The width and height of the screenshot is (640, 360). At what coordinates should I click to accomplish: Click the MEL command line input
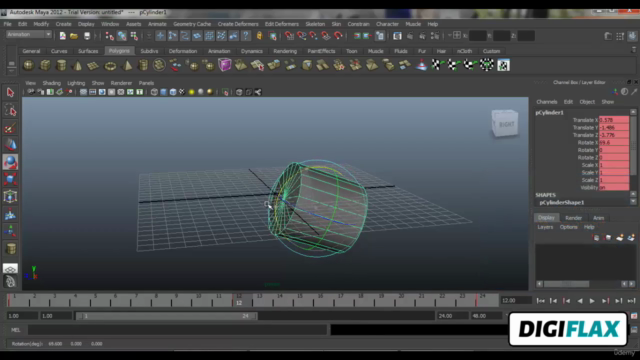coord(177,330)
